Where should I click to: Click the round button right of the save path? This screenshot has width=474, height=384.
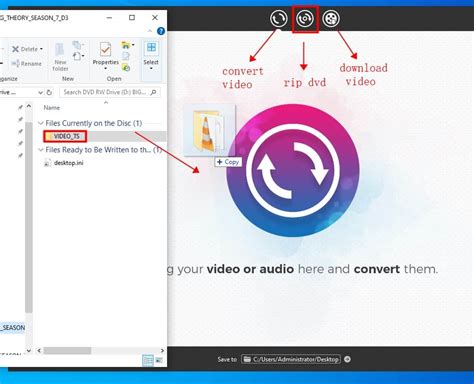pos(347,359)
